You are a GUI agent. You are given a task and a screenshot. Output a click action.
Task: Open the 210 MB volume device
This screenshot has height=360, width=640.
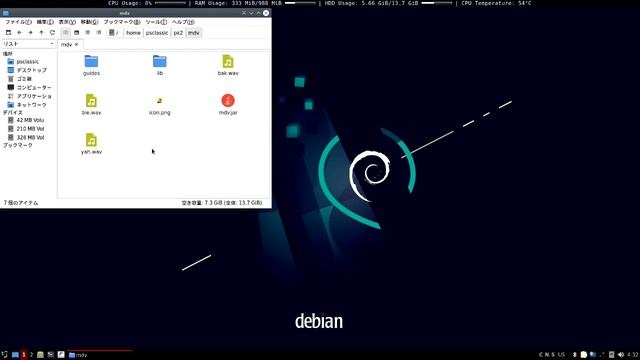pos(27,129)
